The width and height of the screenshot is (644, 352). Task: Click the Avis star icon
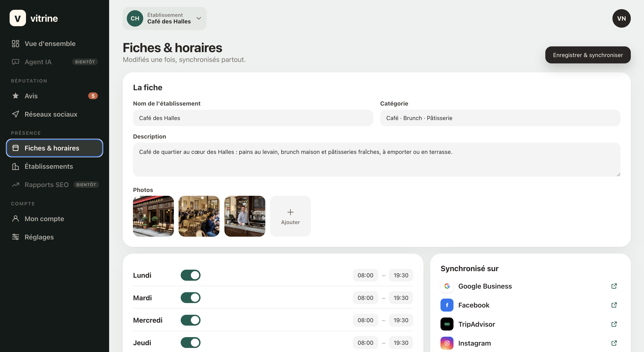tap(16, 96)
